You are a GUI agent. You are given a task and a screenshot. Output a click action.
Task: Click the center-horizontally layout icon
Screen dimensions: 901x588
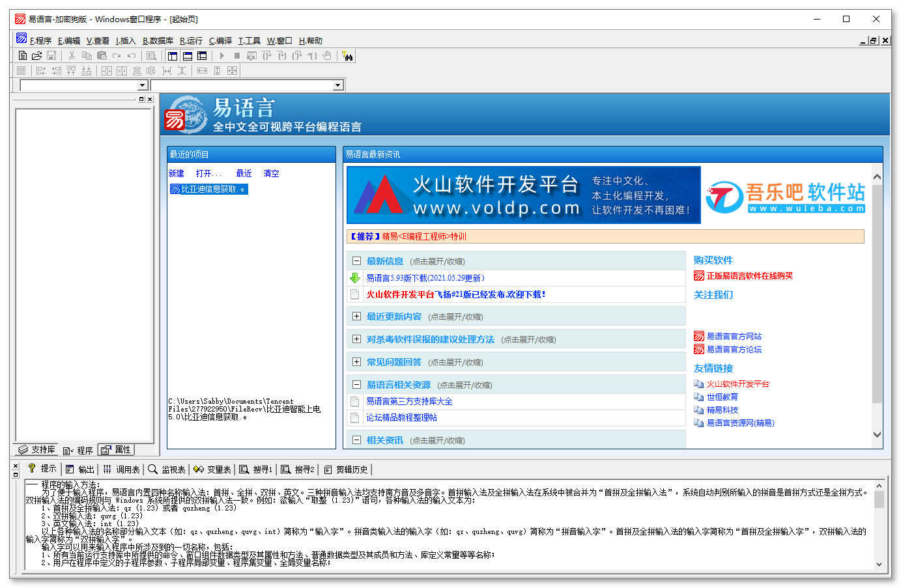(x=107, y=70)
